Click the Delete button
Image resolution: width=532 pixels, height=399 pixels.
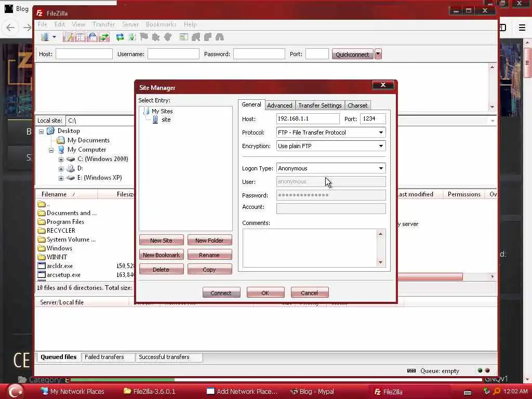pyautogui.click(x=161, y=270)
